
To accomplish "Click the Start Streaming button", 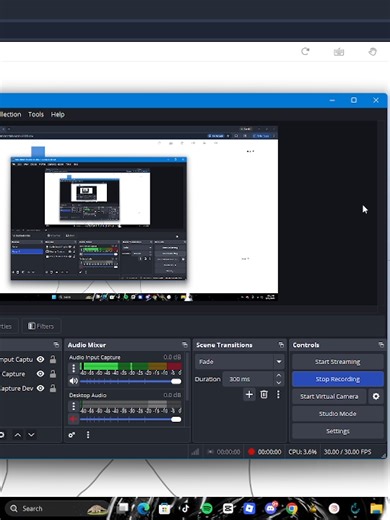I will (x=338, y=362).
